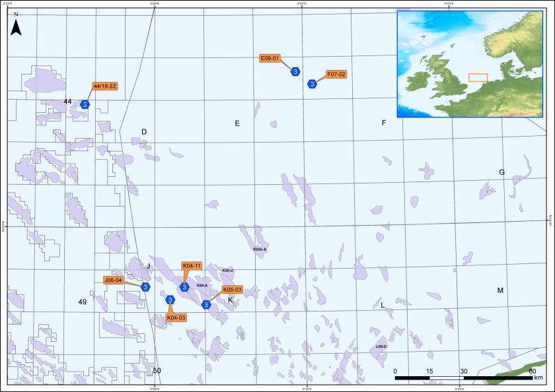Select the orange F07-02 callout label
This screenshot has width=555, height=392.
(336, 75)
